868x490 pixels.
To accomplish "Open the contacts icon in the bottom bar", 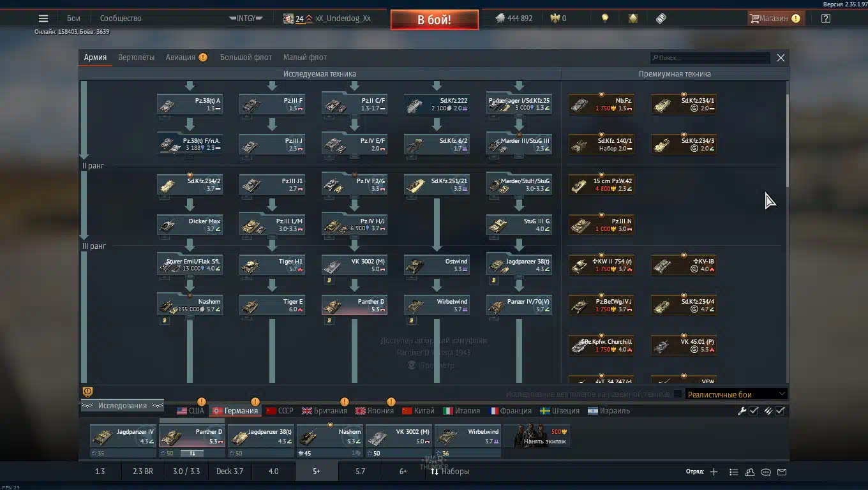I will pos(750,472).
